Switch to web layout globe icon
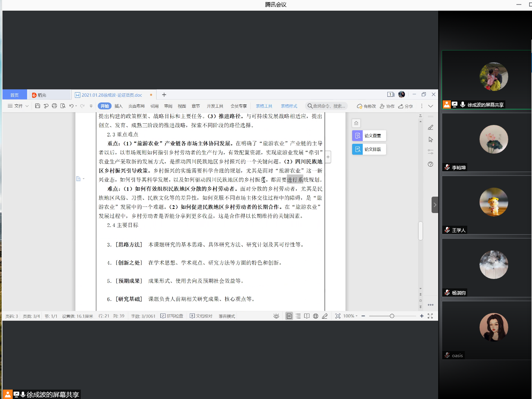532x399 pixels. (316, 316)
